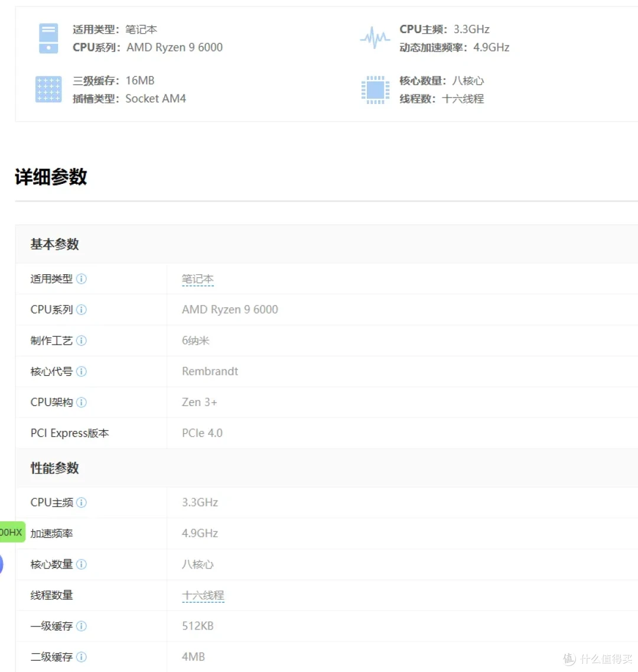Select the 6纳米 process value
The image size is (638, 672).
point(196,340)
